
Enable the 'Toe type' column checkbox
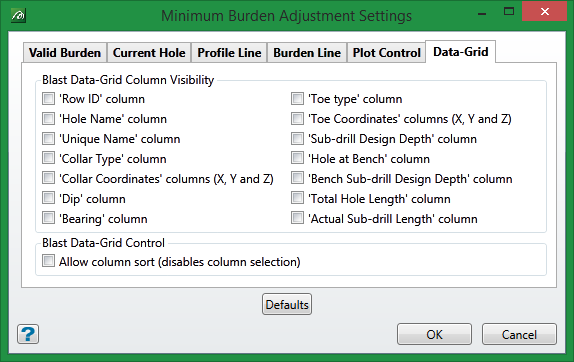pyautogui.click(x=297, y=98)
